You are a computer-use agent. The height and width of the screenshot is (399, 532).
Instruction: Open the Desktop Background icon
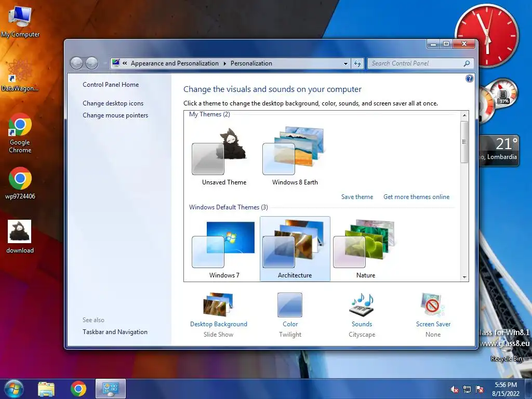(x=219, y=304)
